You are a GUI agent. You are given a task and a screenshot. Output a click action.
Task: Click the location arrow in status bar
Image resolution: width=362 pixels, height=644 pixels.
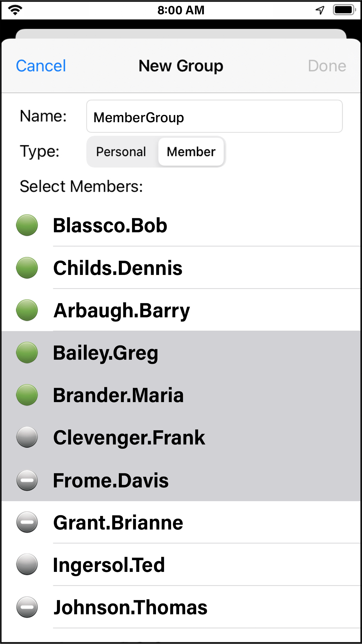coord(320,10)
